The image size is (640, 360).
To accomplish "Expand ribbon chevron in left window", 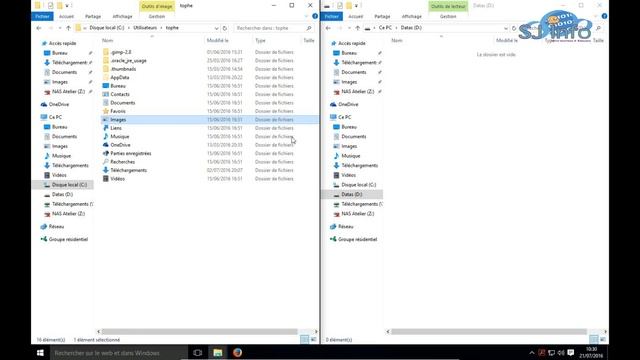I will (307, 16).
